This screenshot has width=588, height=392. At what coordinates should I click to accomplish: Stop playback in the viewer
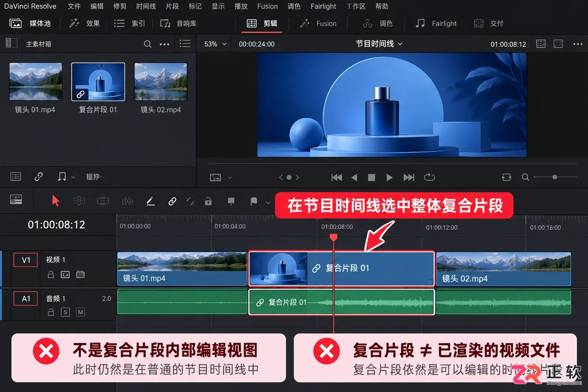[371, 177]
